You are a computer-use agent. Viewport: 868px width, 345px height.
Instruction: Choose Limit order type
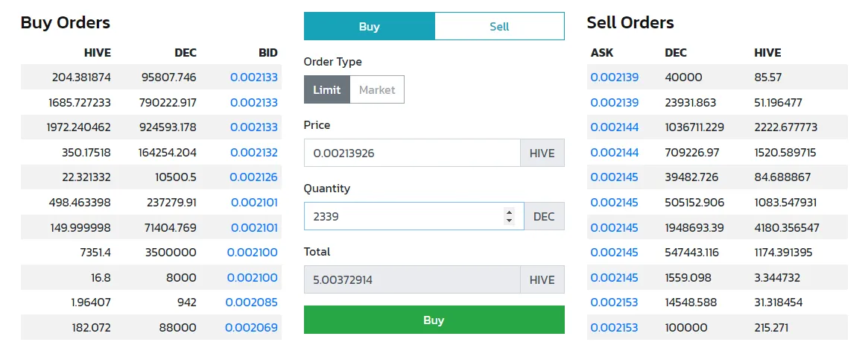tap(326, 90)
